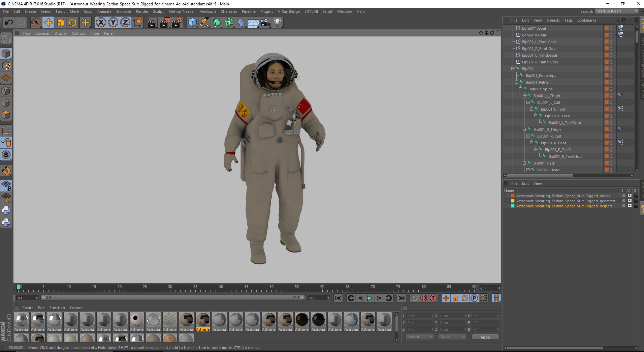Open the MoGraph menu

coord(207,11)
